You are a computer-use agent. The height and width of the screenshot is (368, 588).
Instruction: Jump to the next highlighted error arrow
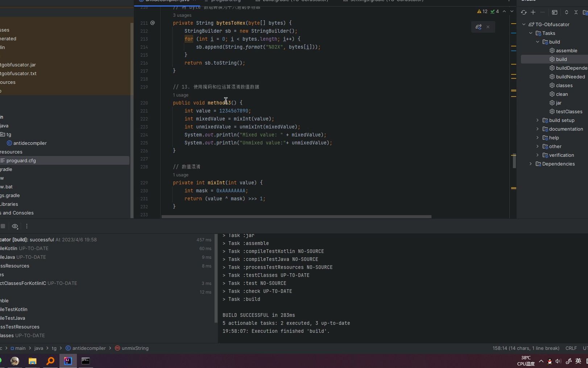click(512, 12)
